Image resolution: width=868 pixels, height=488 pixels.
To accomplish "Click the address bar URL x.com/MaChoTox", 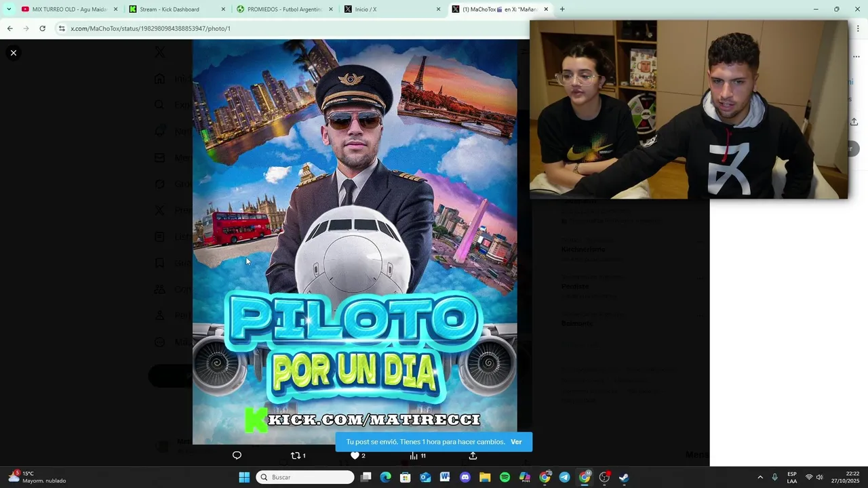I will pyautogui.click(x=151, y=28).
